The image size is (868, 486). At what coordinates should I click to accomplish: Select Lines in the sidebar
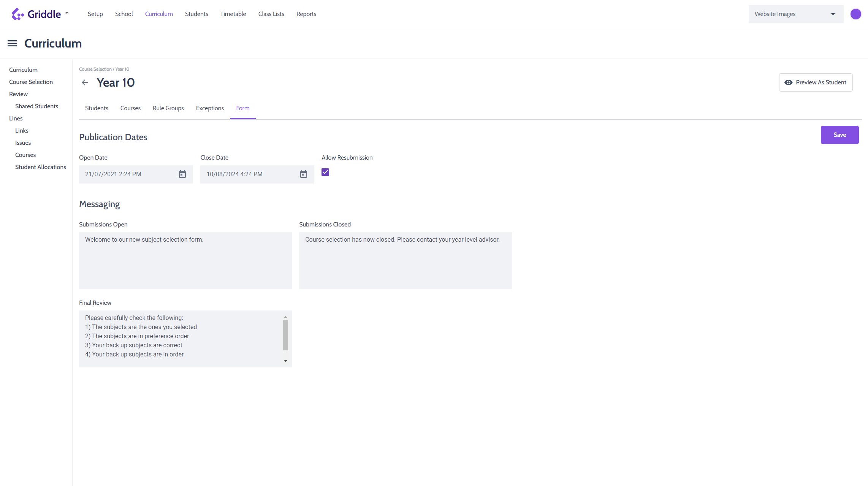coord(16,119)
